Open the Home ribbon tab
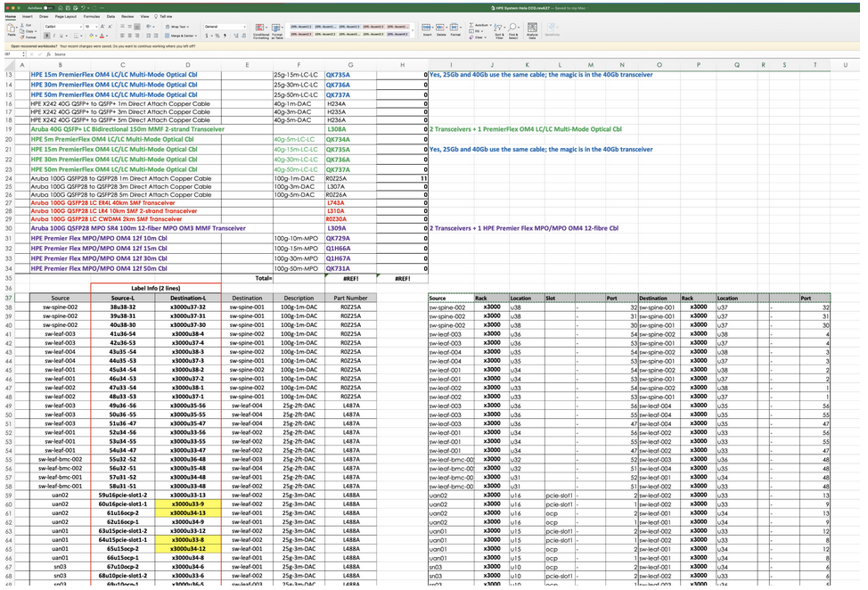Image resolution: width=868 pixels, height=590 pixels. (11, 17)
